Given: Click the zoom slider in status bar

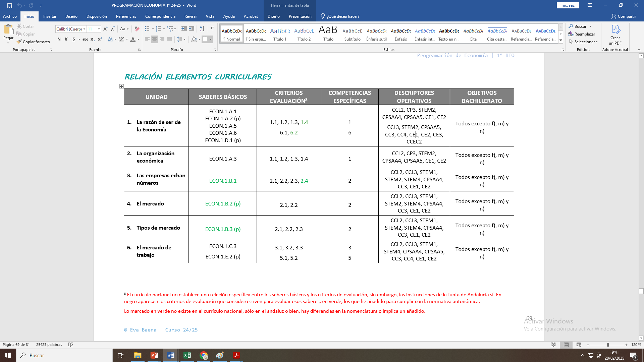Looking at the screenshot, I should pyautogui.click(x=607, y=345).
